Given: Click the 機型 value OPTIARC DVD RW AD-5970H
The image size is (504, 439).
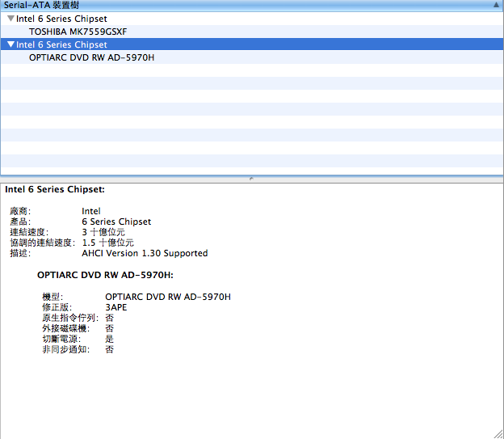Looking at the screenshot, I should 168,297.
